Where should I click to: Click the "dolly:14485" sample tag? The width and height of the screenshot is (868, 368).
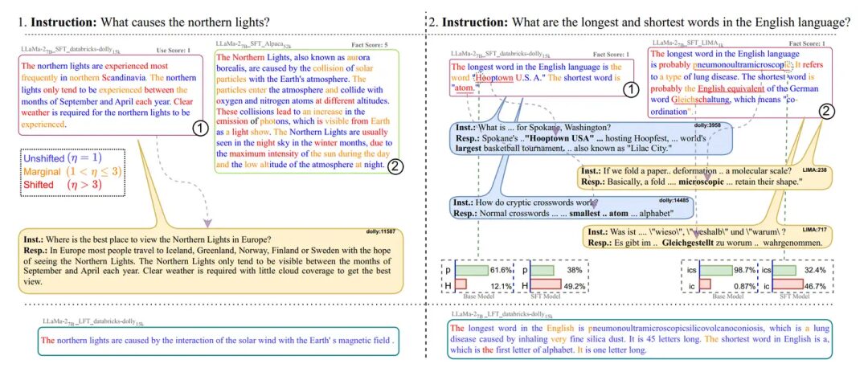(674, 200)
